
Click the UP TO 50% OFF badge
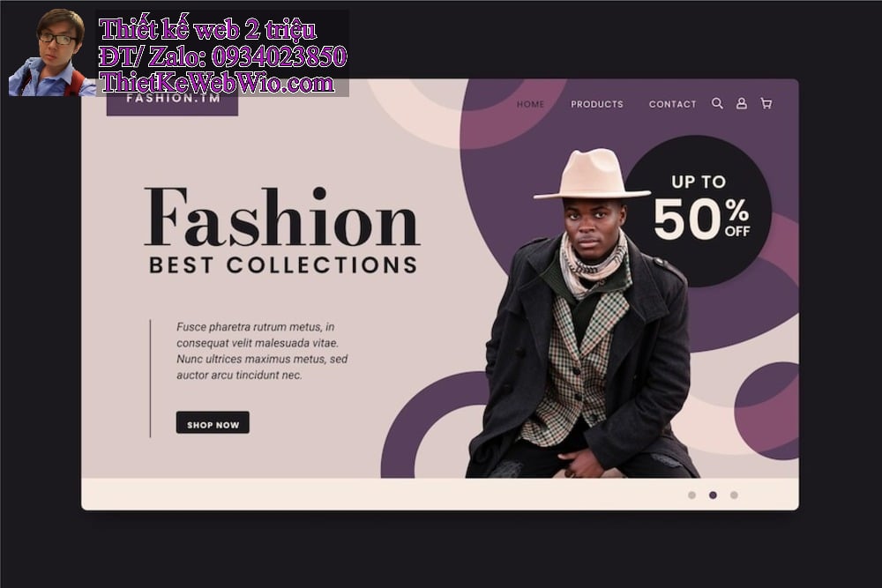[x=698, y=211]
